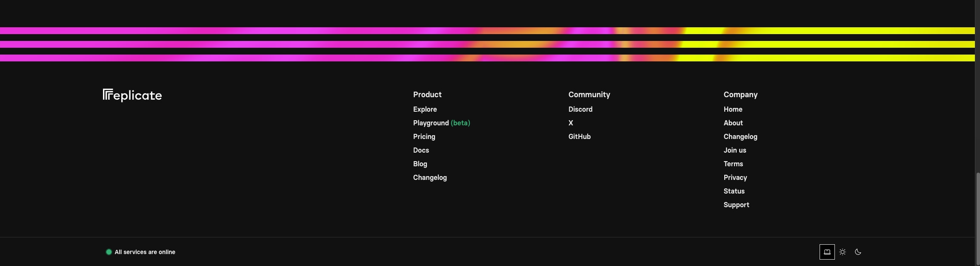The image size is (980, 266).
Task: Click the Company column heading
Action: [x=740, y=95]
